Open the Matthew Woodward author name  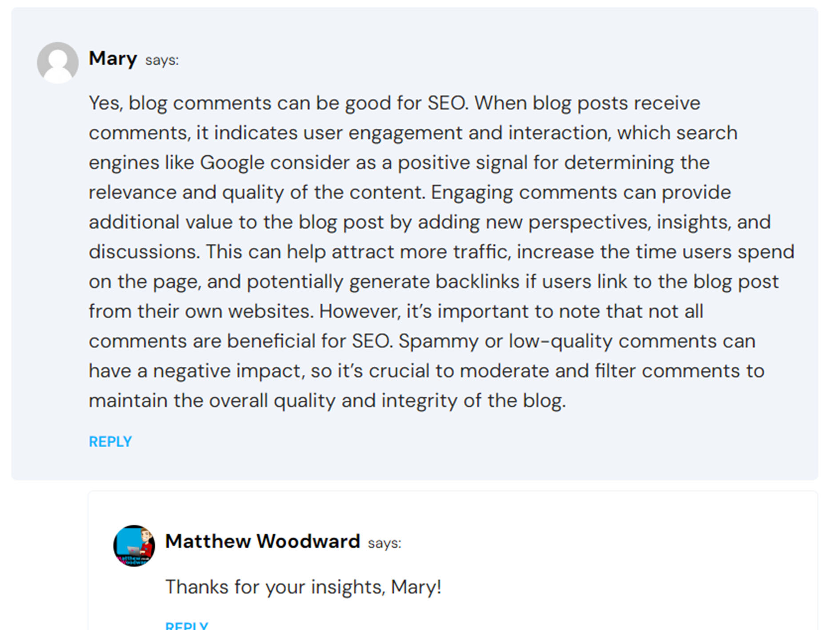pos(263,542)
